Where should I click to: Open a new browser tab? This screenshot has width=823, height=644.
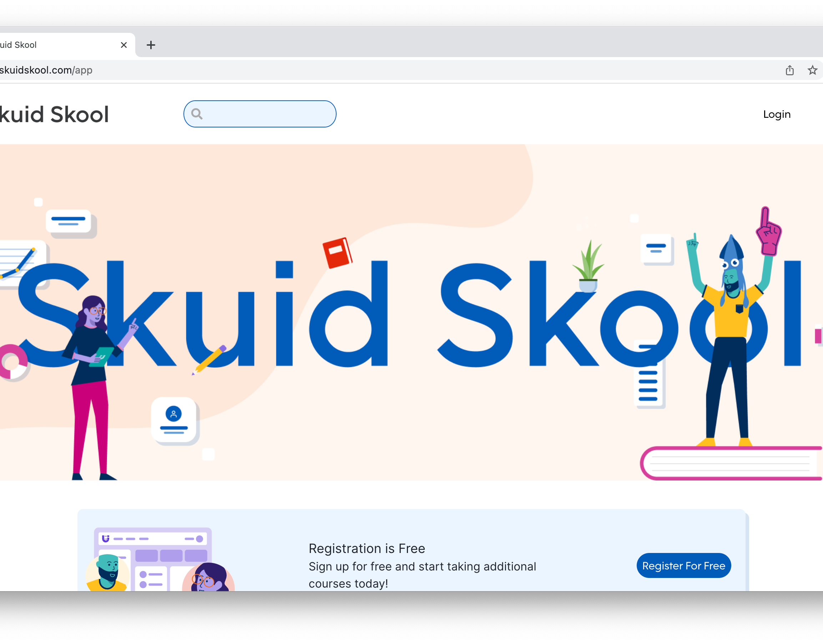151,45
